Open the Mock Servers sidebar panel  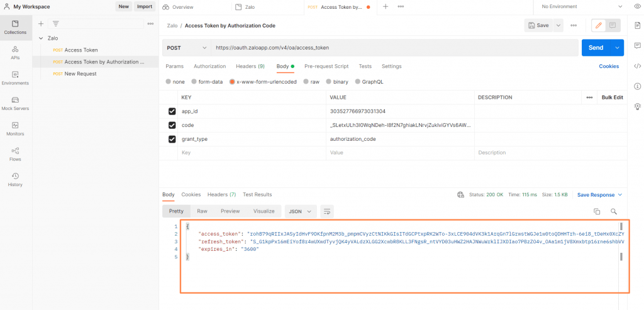15,104
